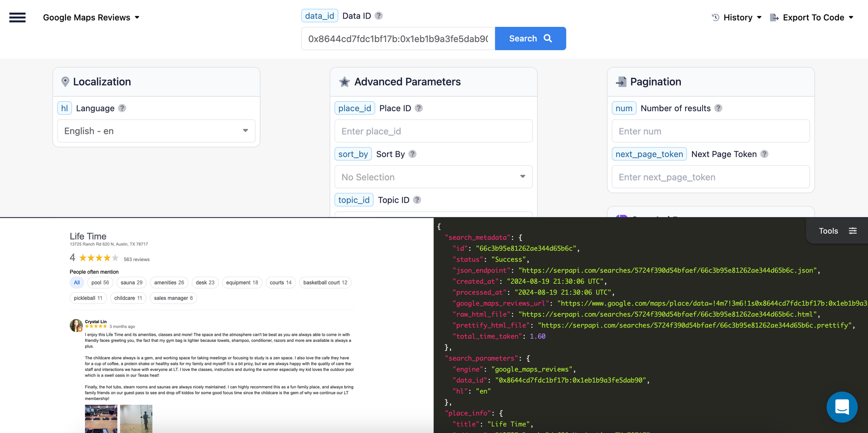The image size is (868, 433).
Task: Open the Export To Code menu
Action: coord(812,17)
